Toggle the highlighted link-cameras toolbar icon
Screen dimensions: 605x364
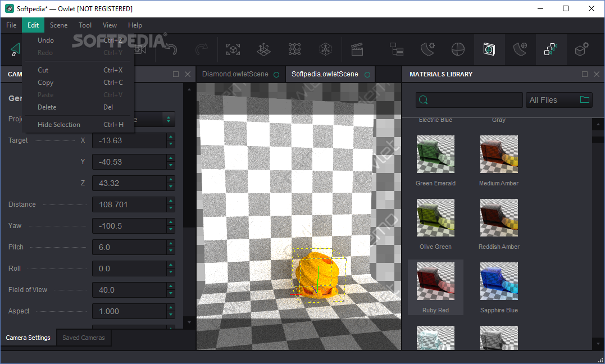(551, 49)
